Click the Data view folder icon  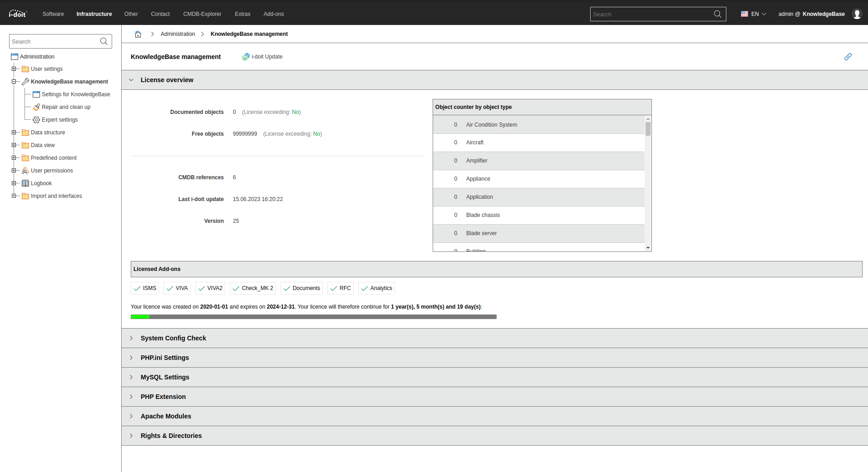point(25,145)
